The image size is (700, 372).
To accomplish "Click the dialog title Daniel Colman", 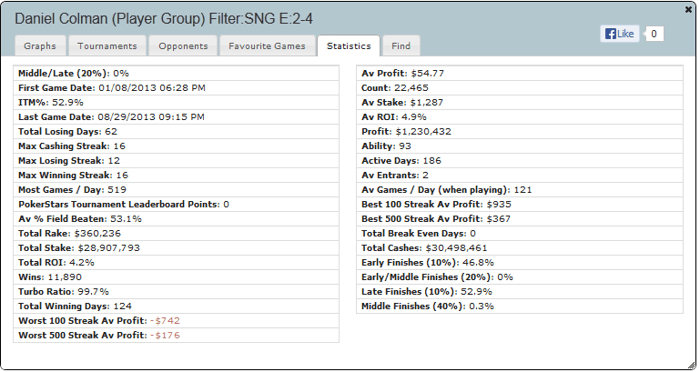I will tap(164, 19).
